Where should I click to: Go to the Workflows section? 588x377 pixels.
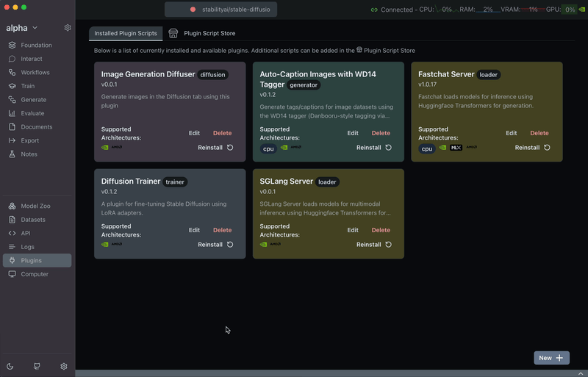coord(35,73)
